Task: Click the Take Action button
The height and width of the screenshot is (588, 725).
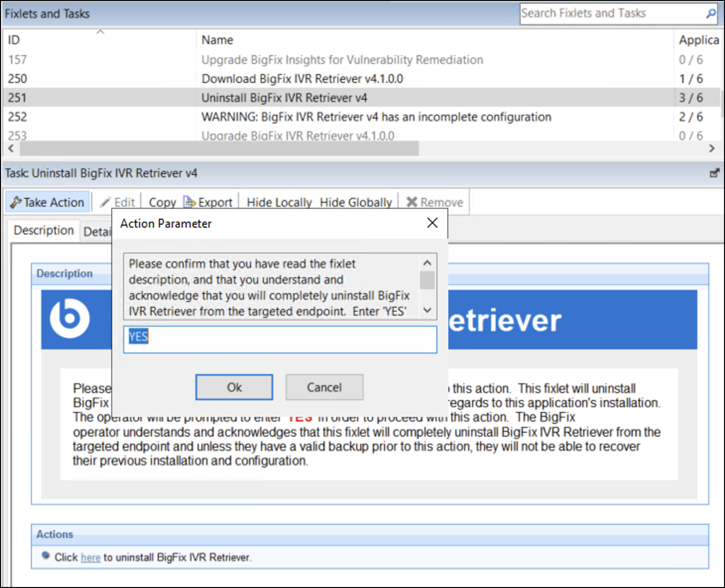Action: point(48,202)
